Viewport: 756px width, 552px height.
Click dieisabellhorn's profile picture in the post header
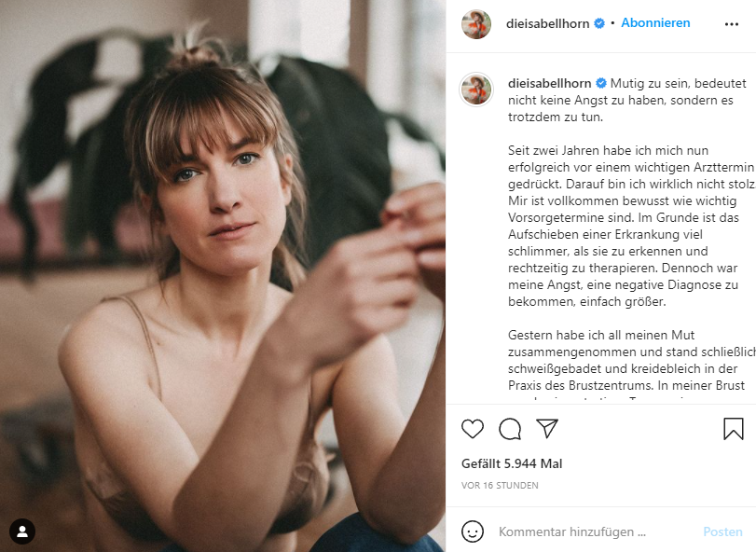coord(478,22)
